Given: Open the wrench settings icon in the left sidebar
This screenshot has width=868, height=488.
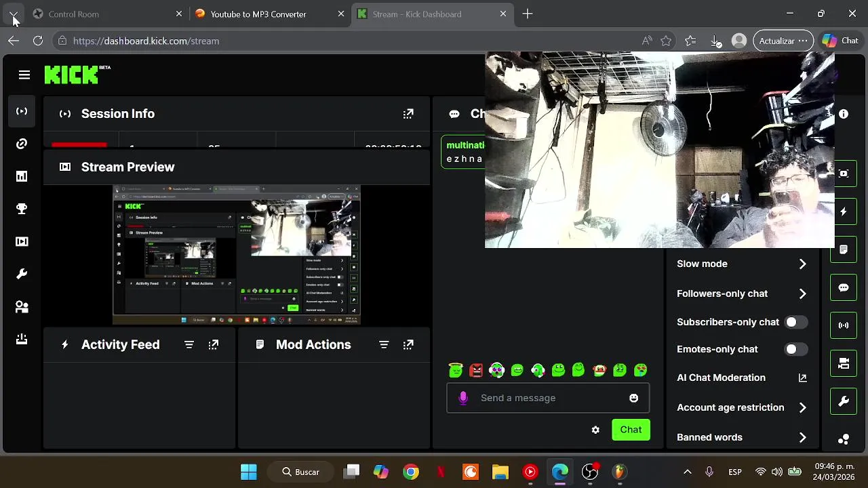Looking at the screenshot, I should pos(22,274).
